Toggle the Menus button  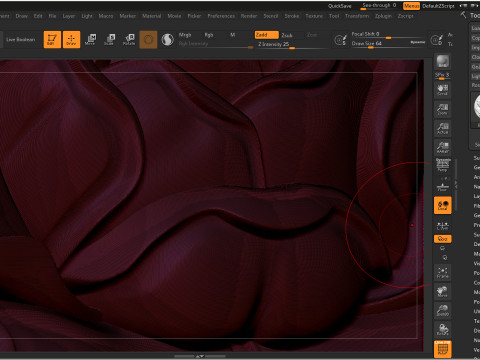click(x=411, y=6)
